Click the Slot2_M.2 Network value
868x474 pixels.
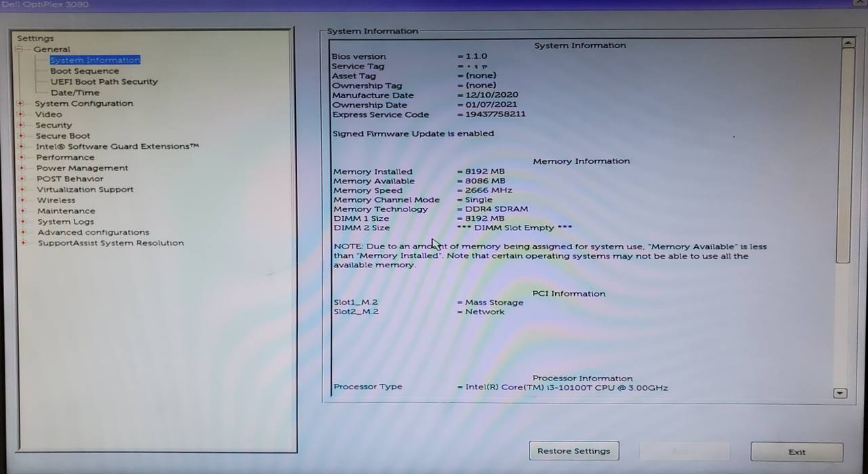[x=485, y=312]
